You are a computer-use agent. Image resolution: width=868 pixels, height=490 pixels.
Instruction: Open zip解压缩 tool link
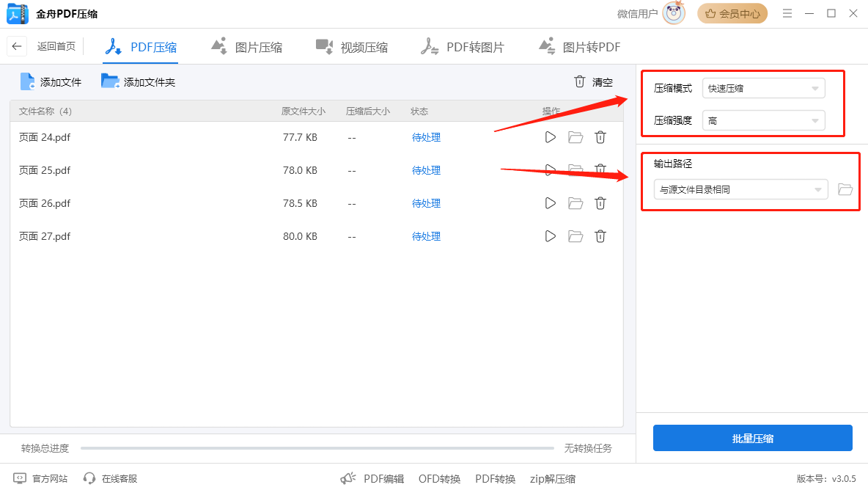pos(553,479)
